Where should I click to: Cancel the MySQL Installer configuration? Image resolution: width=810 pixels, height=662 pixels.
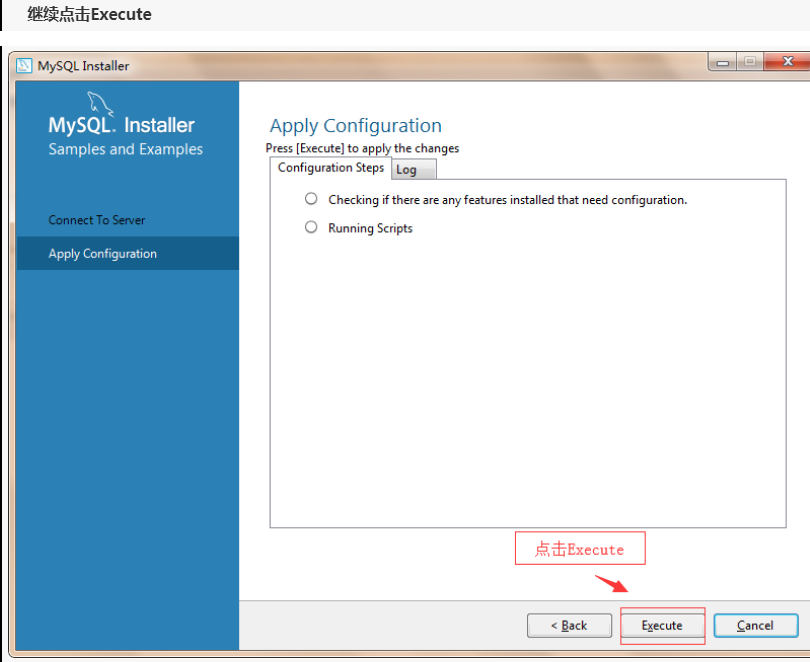(756, 625)
